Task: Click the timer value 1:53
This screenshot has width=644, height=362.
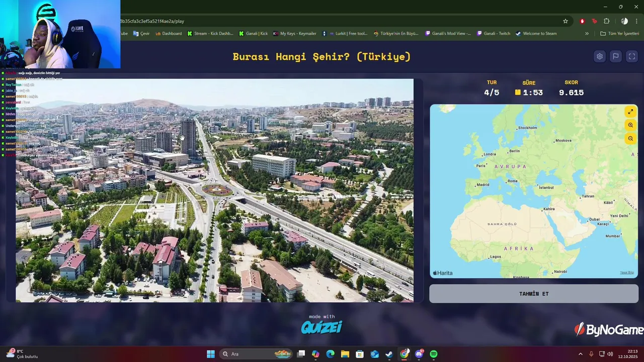Action: [x=532, y=93]
